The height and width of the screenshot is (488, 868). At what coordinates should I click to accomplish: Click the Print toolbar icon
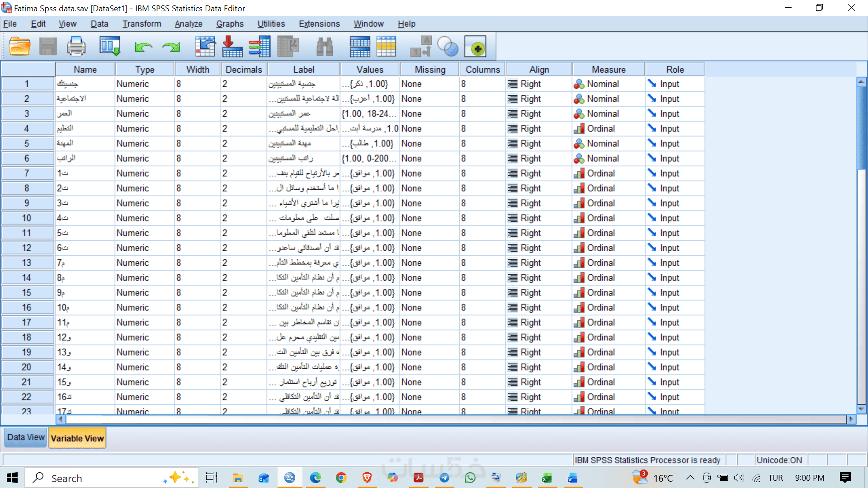(76, 47)
